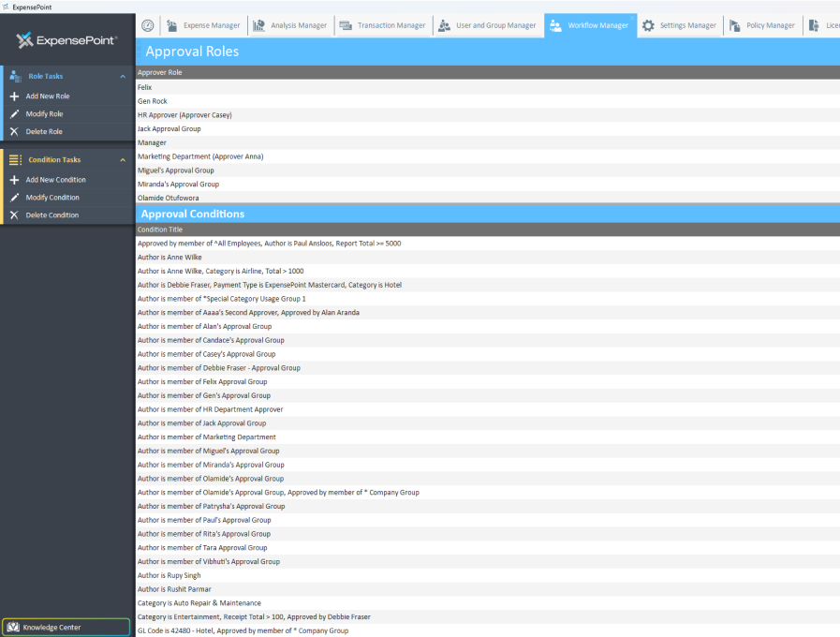
Task: Click the clock icon left of the manager tabs
Action: (147, 25)
